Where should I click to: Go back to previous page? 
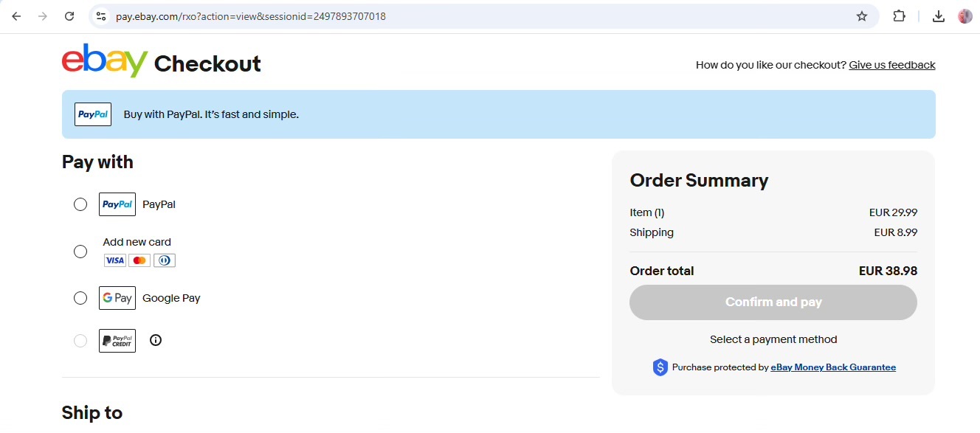click(x=16, y=16)
